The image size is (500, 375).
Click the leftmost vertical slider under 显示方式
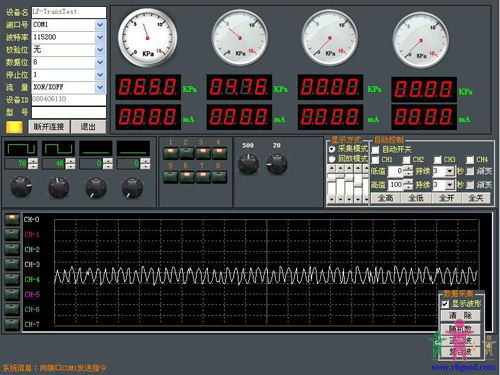(332, 184)
